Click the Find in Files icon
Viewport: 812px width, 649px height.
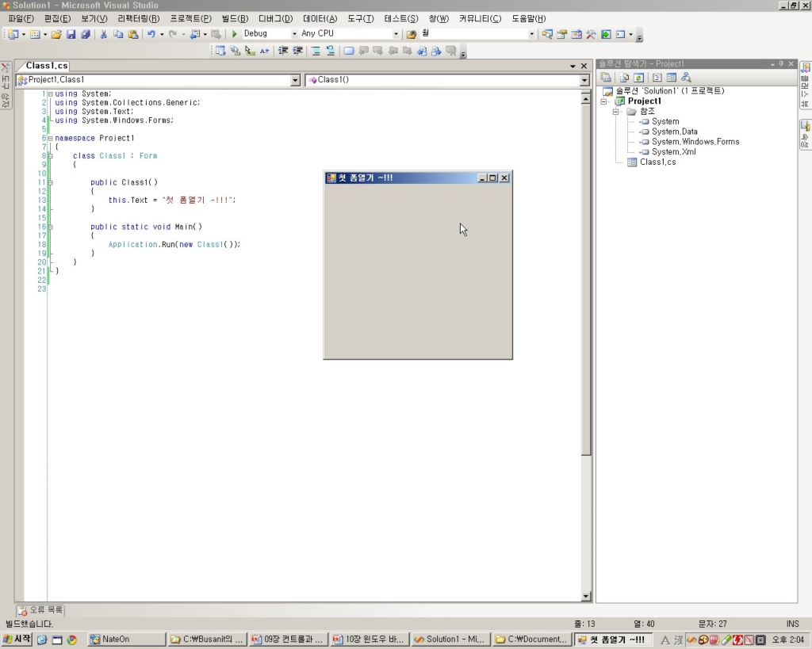tap(412, 34)
